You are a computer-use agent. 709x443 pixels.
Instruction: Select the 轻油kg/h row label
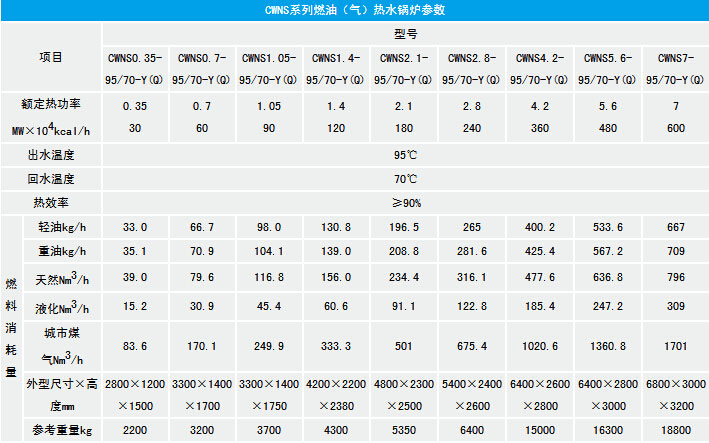point(62,227)
